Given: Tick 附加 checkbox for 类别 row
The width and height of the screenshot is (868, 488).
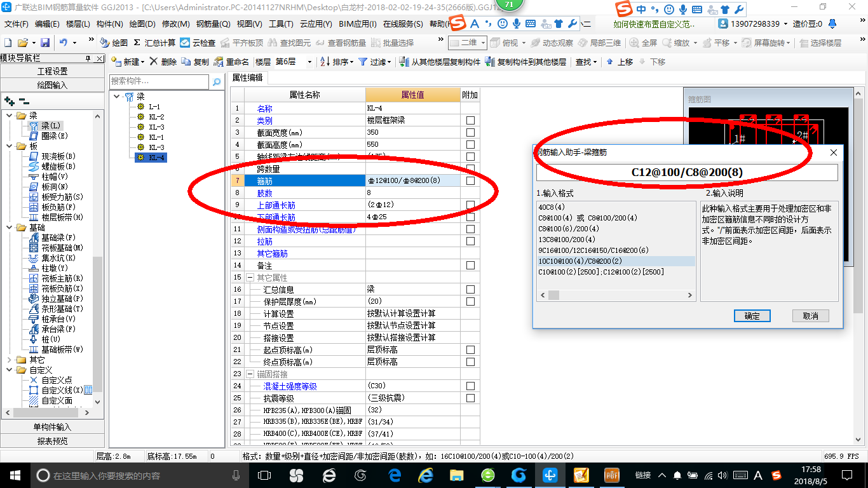Looking at the screenshot, I should [x=470, y=121].
